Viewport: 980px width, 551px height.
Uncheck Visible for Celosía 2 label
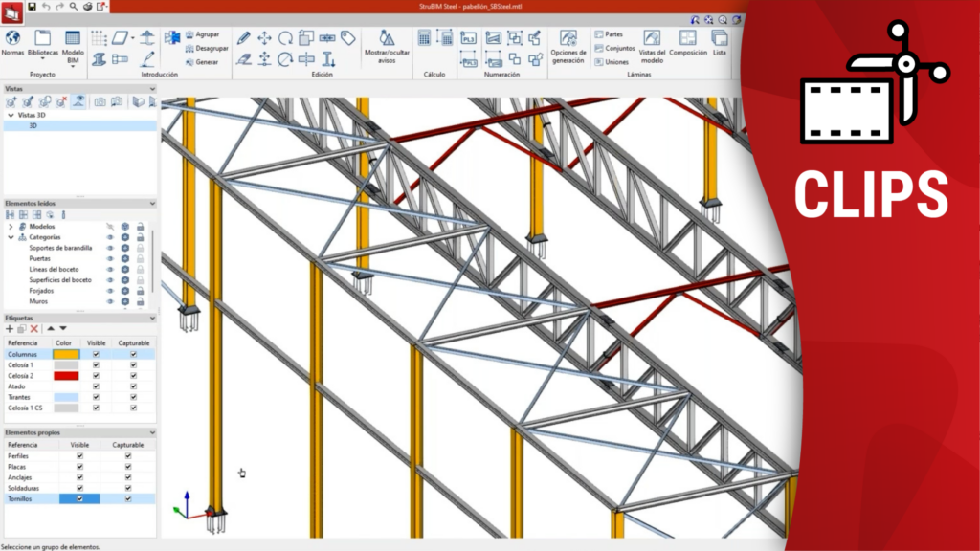96,376
